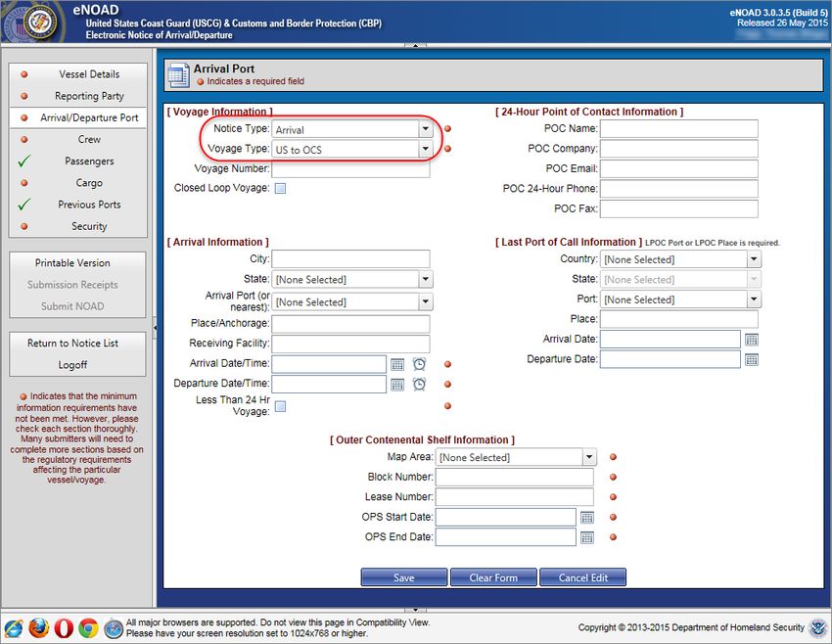Expand the Map Area dropdown
832x644 pixels.
click(x=589, y=457)
